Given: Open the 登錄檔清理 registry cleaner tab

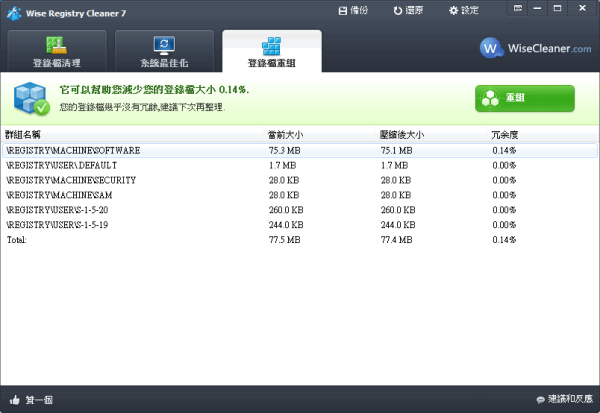Looking at the screenshot, I should click(x=57, y=51).
